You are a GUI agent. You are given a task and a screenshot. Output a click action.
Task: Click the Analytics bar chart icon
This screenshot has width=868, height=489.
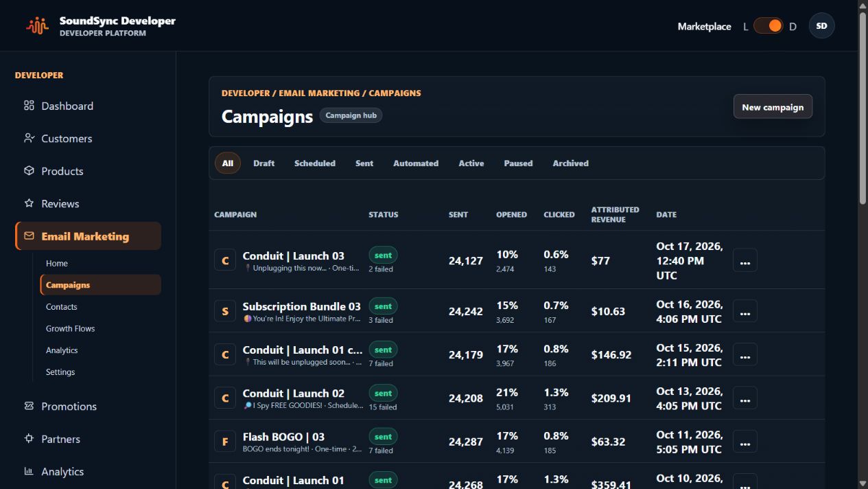(x=29, y=471)
